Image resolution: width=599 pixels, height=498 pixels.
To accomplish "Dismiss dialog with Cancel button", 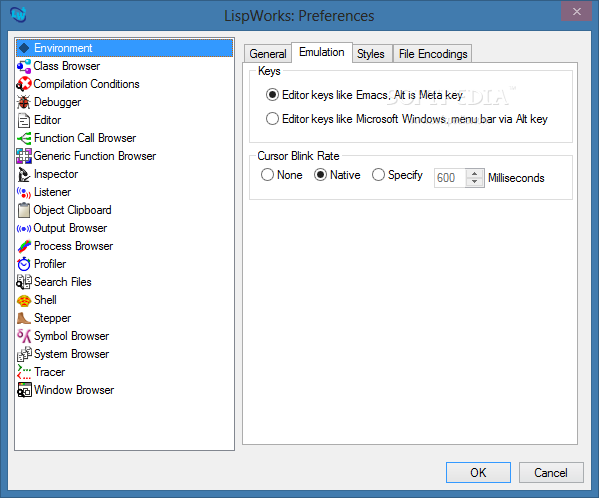I will pyautogui.click(x=551, y=472).
